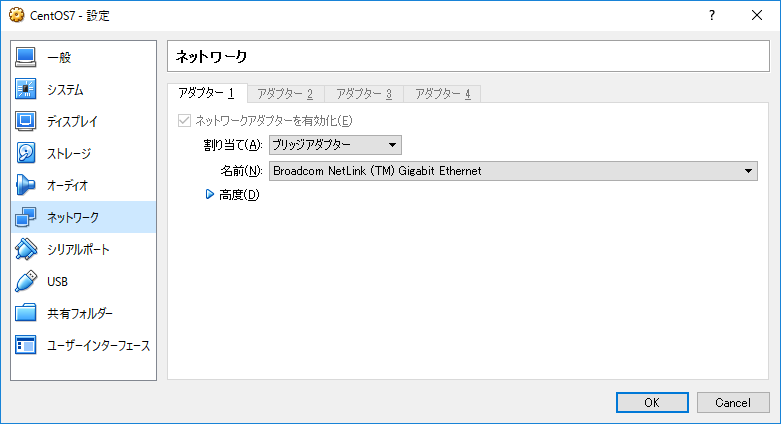The height and width of the screenshot is (424, 781).
Task: Click the ユーザーインターフェース window icon
Action: coord(25,345)
